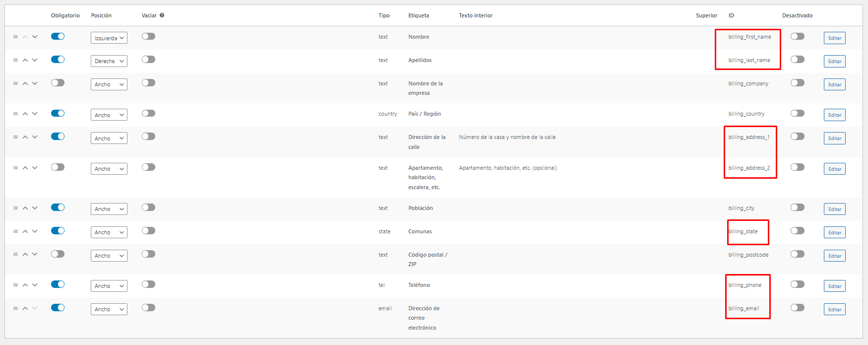Move the Apellidos field up with arrow

coord(25,60)
